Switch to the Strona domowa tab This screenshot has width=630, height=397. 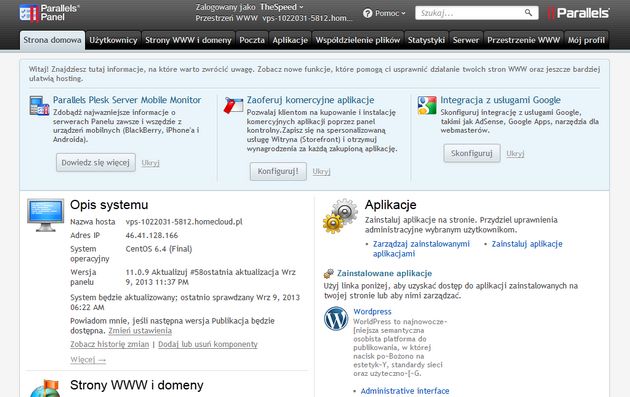[x=52, y=40]
